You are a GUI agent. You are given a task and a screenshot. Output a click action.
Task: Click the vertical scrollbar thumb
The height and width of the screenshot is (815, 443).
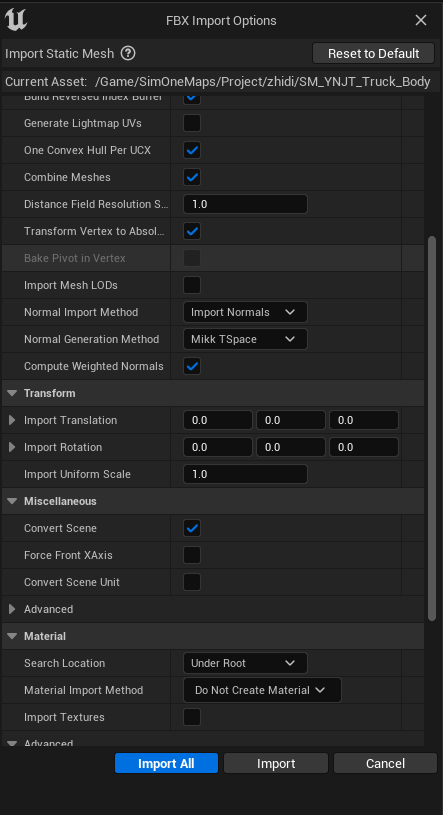pos(432,428)
